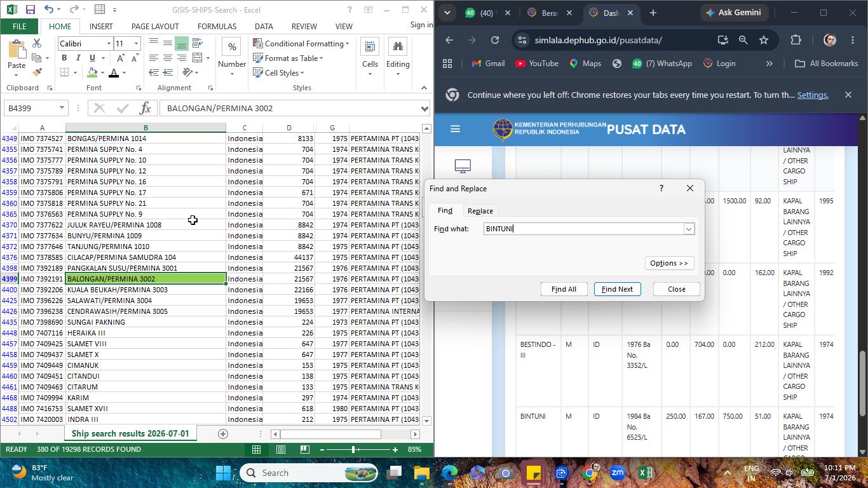Image resolution: width=868 pixels, height=488 pixels.
Task: Cut the selected cell in Excel
Action: (36, 43)
